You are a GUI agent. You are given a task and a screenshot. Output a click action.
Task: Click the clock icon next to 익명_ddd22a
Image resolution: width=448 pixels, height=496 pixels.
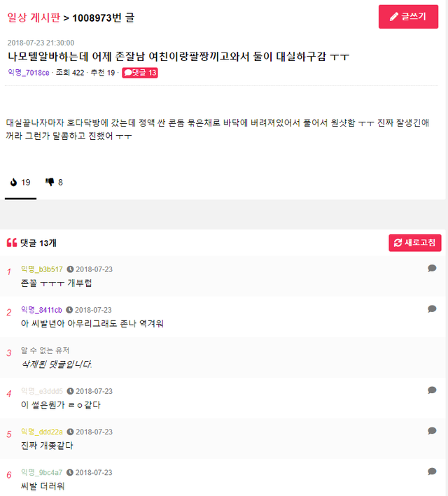pos(70,432)
